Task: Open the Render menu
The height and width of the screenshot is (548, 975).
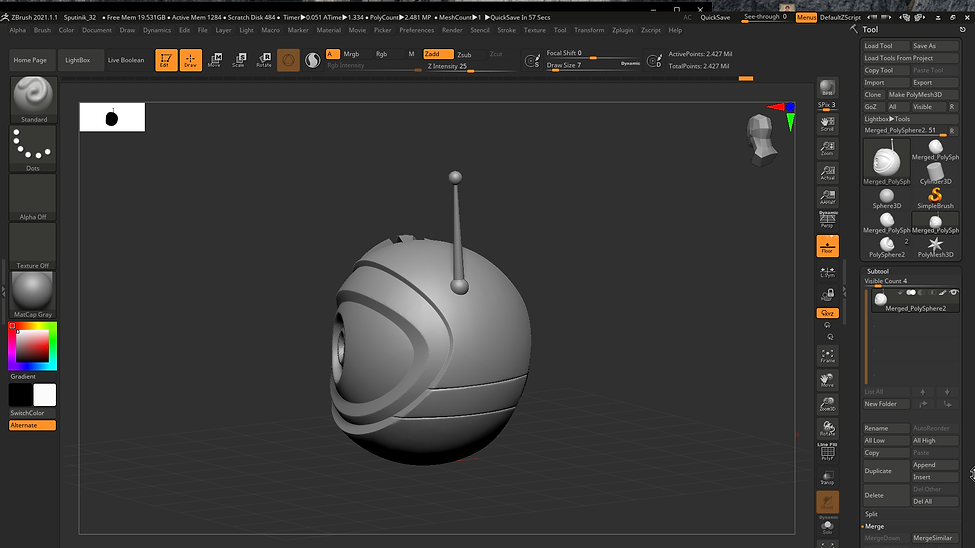Action: coord(452,30)
